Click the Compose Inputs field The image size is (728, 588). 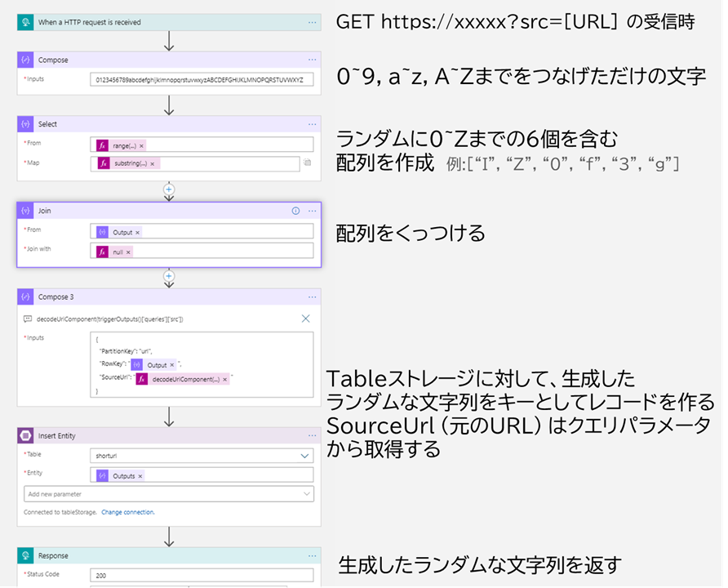pyautogui.click(x=202, y=80)
